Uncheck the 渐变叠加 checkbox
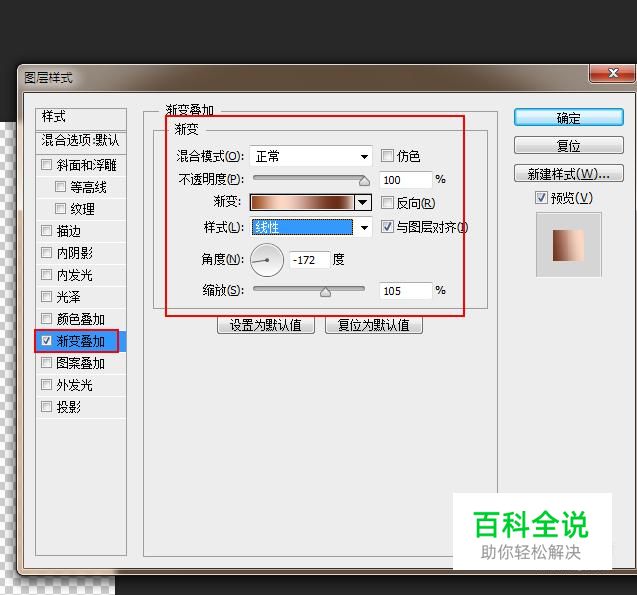The image size is (637, 595). pyautogui.click(x=46, y=340)
